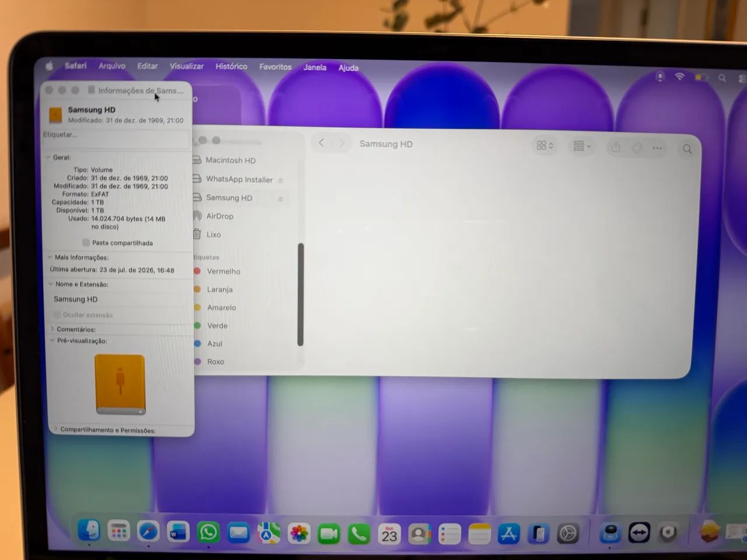Click the Samsung HD drive icon in info header
The width and height of the screenshot is (747, 560).
pyautogui.click(x=55, y=115)
